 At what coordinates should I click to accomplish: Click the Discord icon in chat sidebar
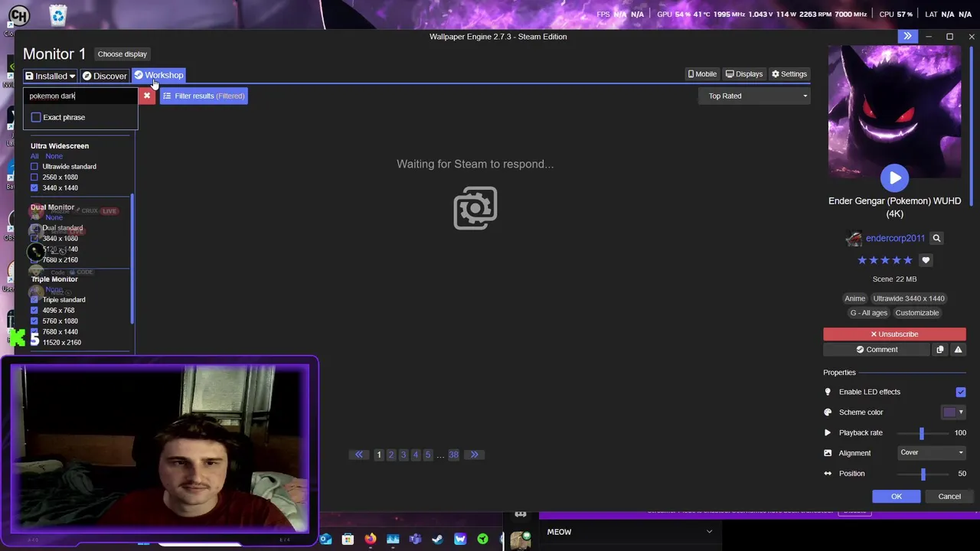click(x=521, y=514)
